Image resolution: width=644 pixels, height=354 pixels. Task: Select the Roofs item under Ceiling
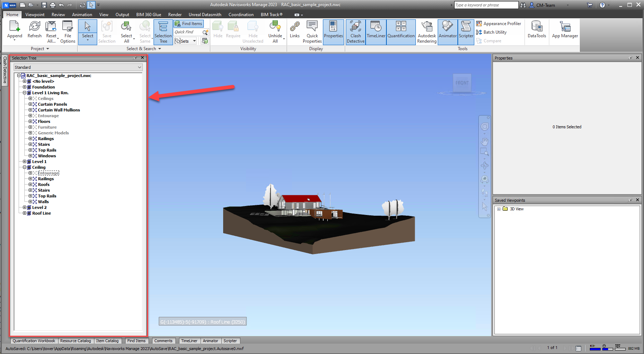(44, 185)
